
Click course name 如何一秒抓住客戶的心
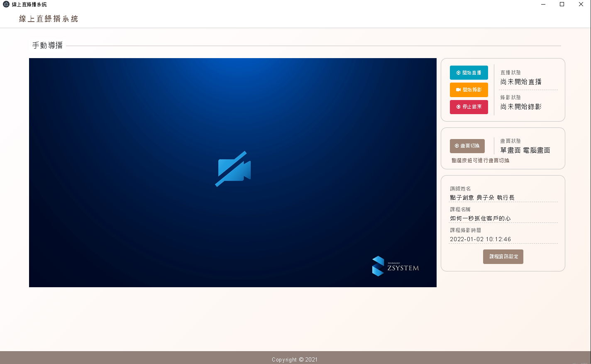(x=480, y=218)
